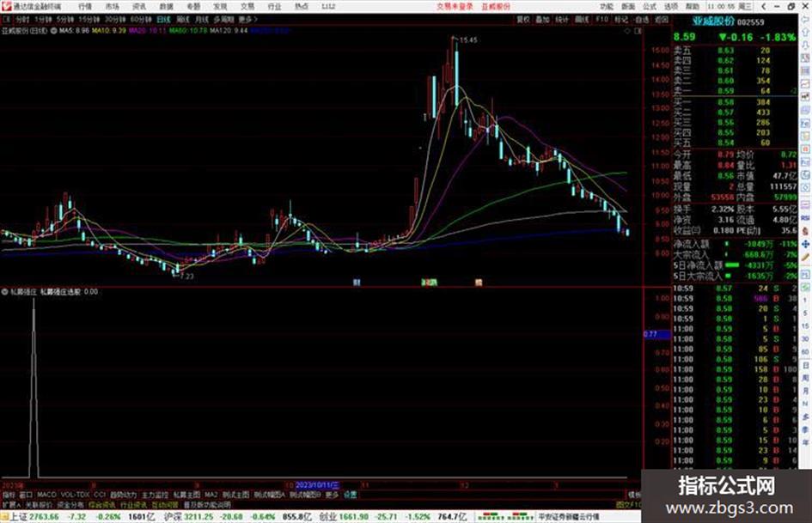Click the 2023/10/11 date marker on the time axis
This screenshot has width=812, height=523.
(x=317, y=486)
